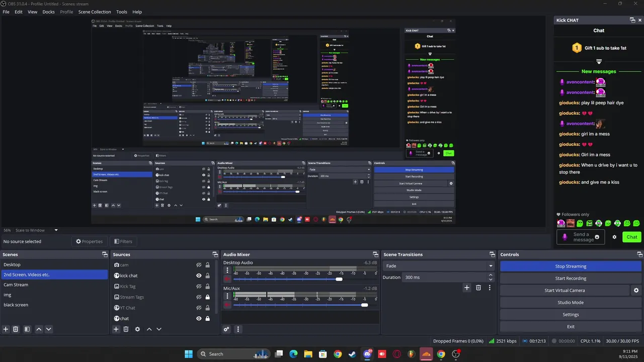Add a new scene with plus icon
This screenshot has width=644, height=362.
6,329
